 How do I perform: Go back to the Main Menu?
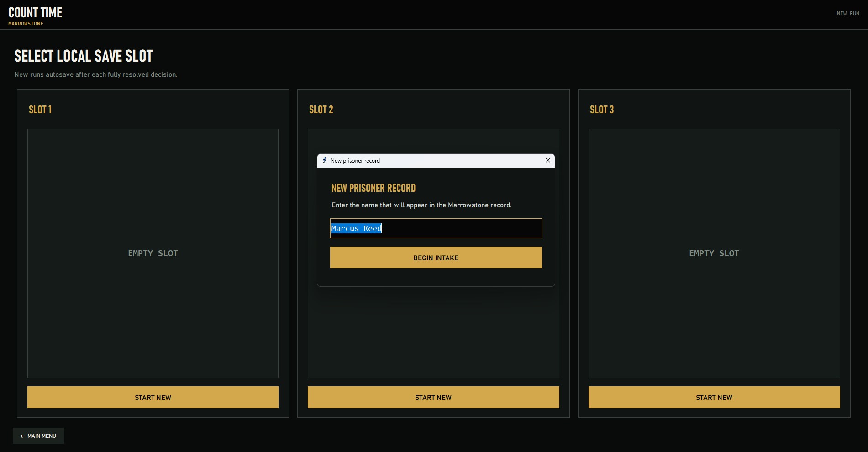coord(38,436)
